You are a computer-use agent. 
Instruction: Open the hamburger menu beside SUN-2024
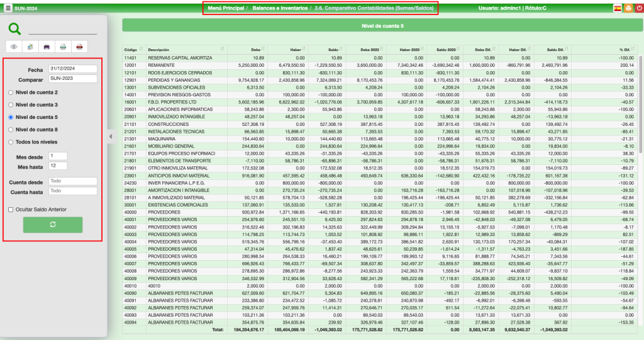tap(8, 9)
